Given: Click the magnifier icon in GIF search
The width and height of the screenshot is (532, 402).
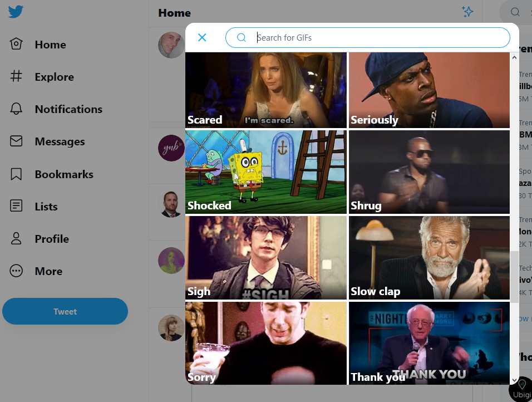Looking at the screenshot, I should click(x=242, y=37).
